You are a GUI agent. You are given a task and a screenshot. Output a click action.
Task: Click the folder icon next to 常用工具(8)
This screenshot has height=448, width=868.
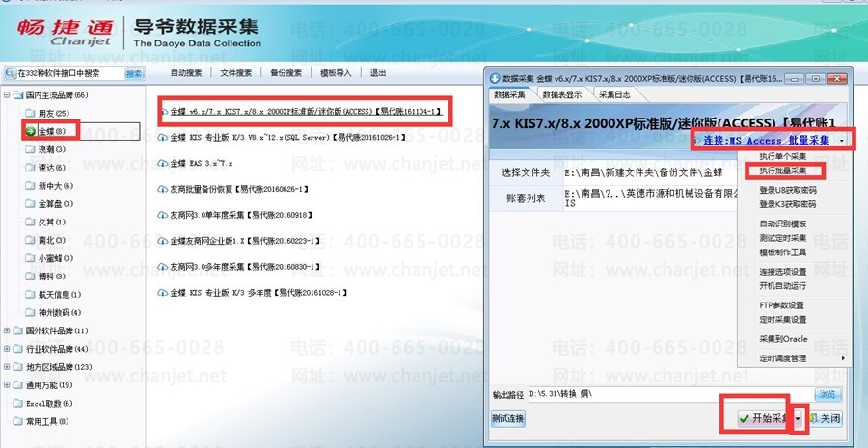point(17,421)
